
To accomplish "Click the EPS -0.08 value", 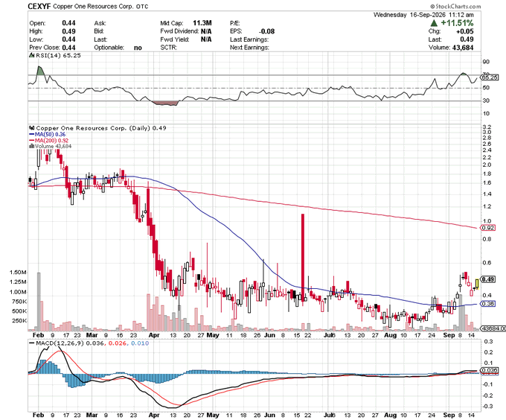I will coord(267,31).
